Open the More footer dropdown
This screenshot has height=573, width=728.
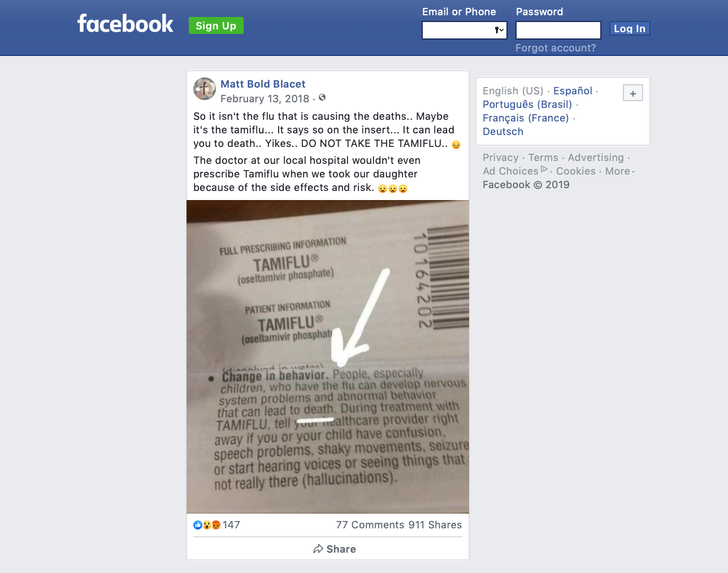620,171
